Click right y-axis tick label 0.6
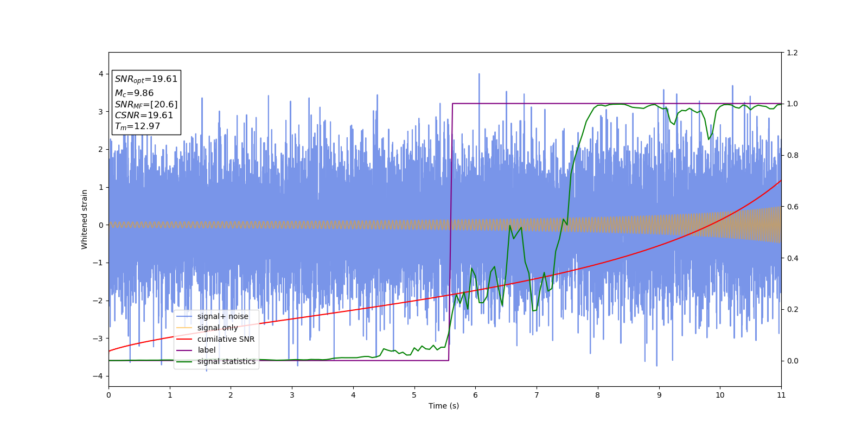Image resolution: width=868 pixels, height=434 pixels. click(792, 207)
